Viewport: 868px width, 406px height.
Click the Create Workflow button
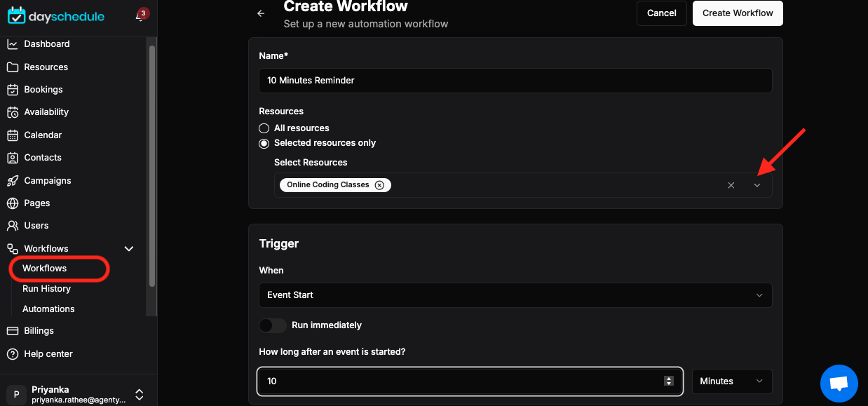(x=738, y=13)
